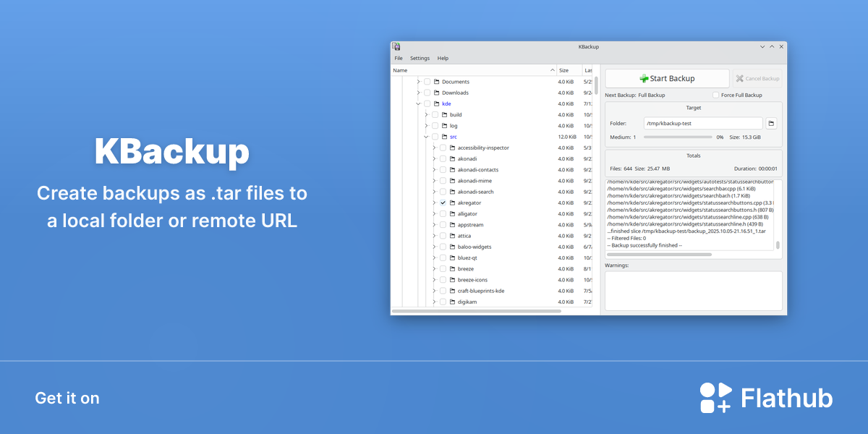Click the folder icon next to Downloads

pos(436,93)
